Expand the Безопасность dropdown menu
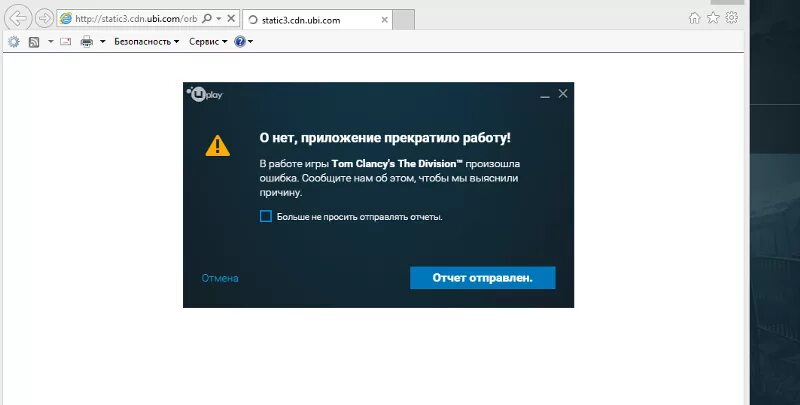 point(146,42)
